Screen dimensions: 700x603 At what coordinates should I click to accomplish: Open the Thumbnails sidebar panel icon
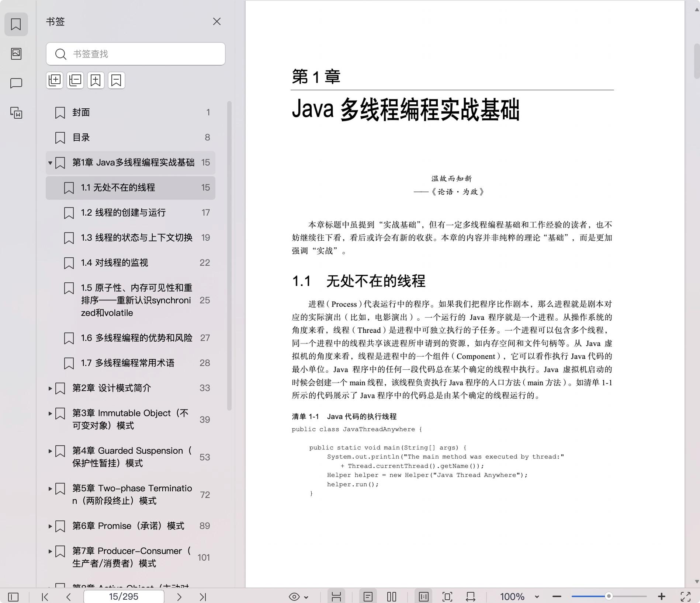16,53
